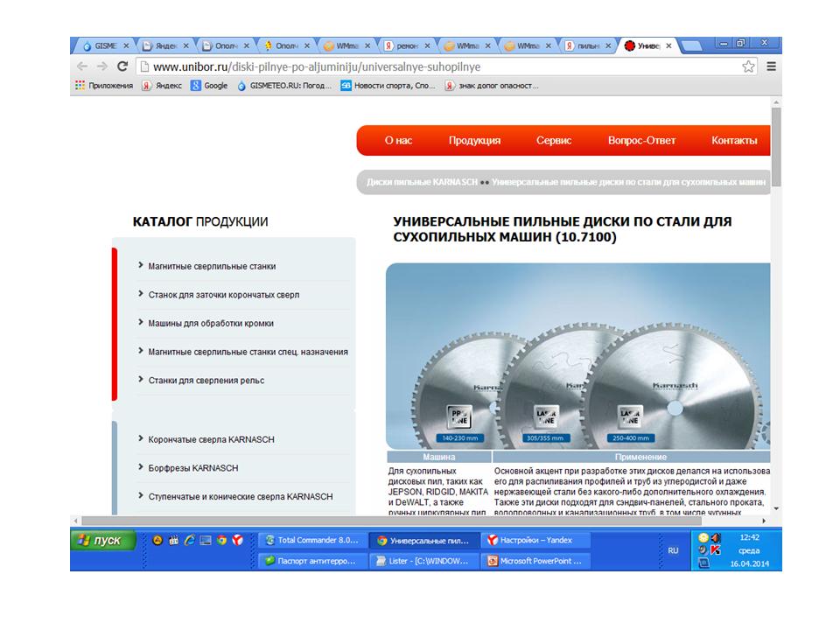Image resolution: width=840 pixels, height=630 pixels.
Task: Open Машины для обработки кромки category
Action: pos(211,323)
